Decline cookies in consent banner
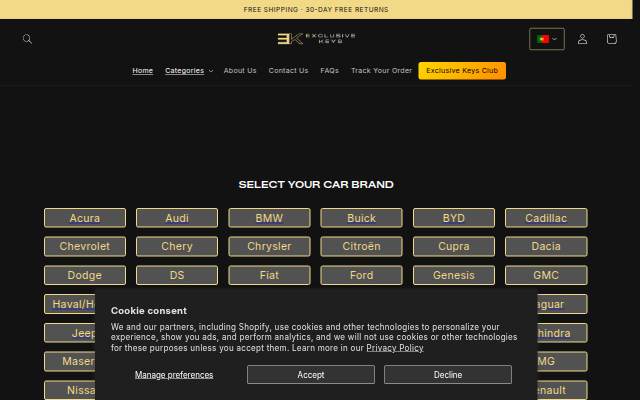The image size is (640, 400). [448, 375]
